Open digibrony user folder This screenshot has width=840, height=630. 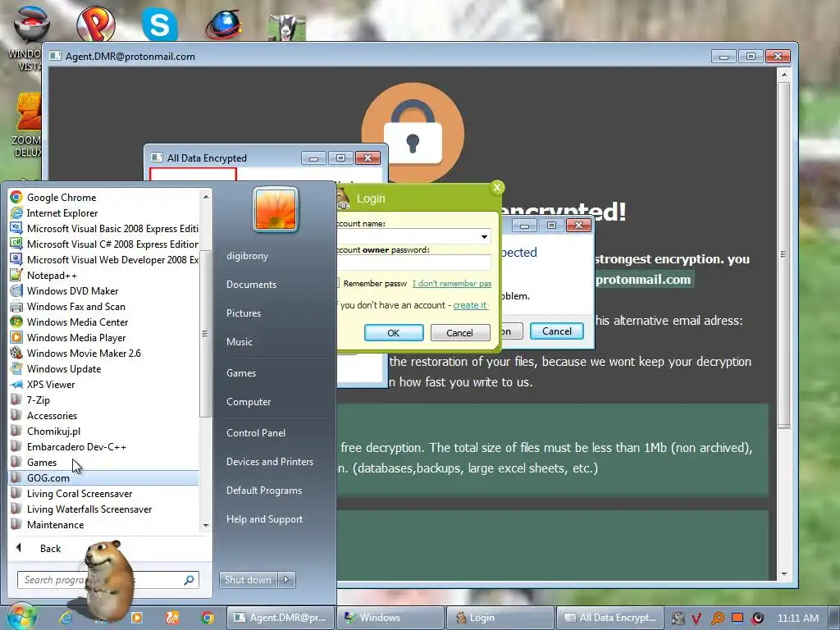247,256
